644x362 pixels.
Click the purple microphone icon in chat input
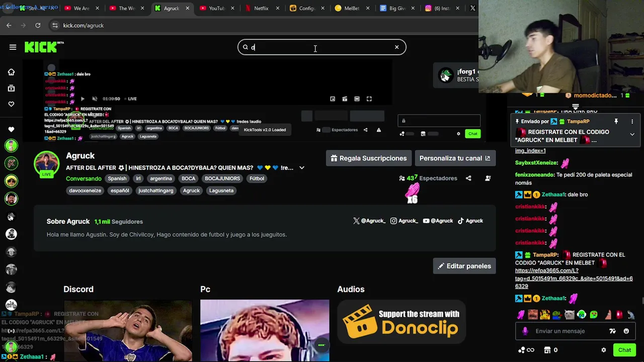tap(525, 331)
